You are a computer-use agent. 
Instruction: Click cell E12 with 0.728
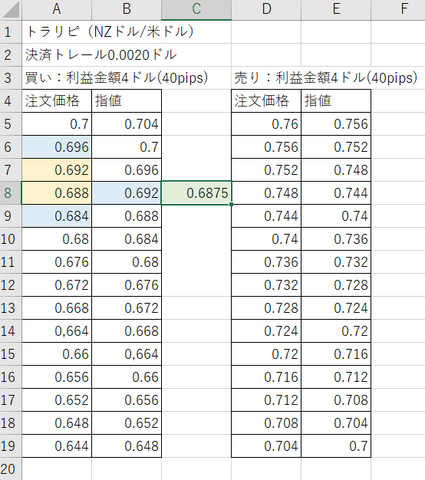[336, 285]
